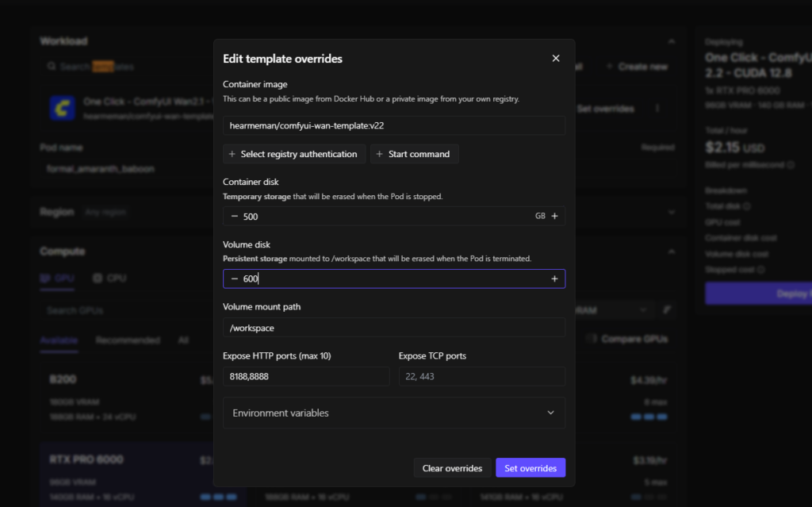The image size is (812, 507).
Task: Expand the Region section chevron
Action: (x=672, y=212)
